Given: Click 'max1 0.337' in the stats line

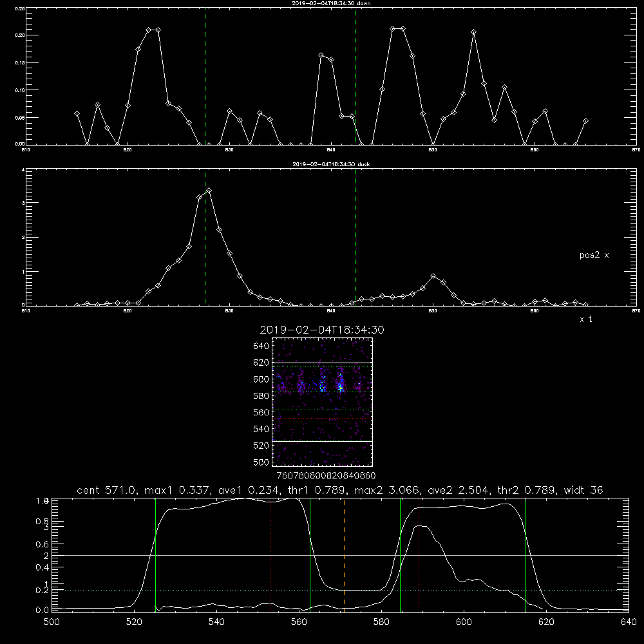Looking at the screenshot, I should tap(176, 490).
